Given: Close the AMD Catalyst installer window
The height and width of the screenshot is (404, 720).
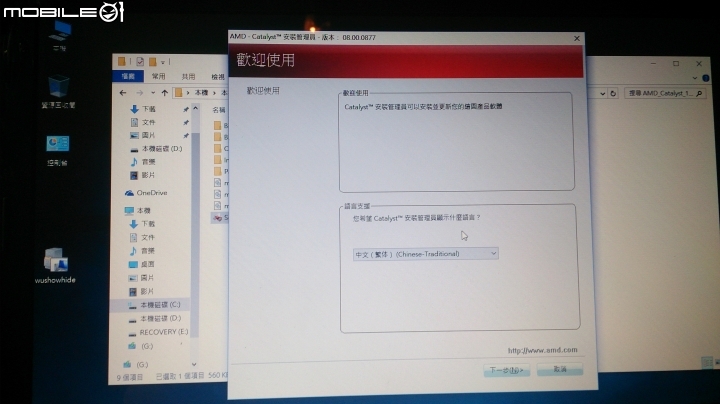Looking at the screenshot, I should [577, 38].
